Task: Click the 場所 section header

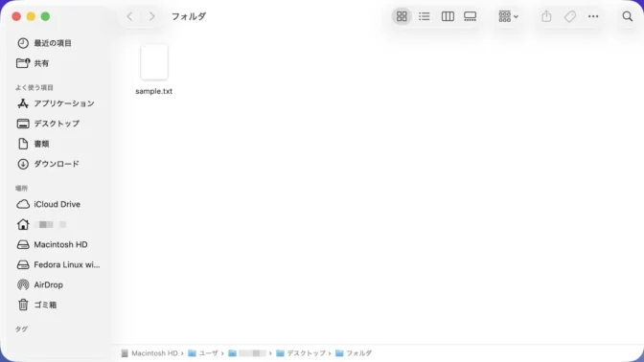Action: point(21,189)
